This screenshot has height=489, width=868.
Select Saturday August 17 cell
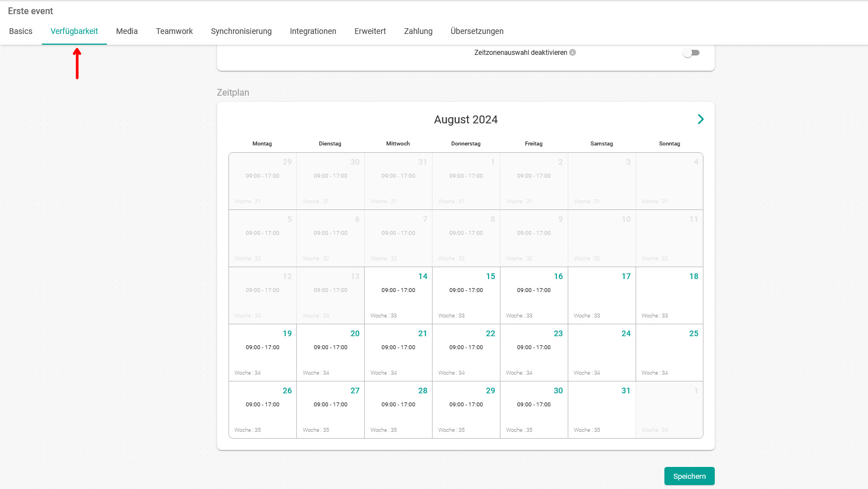602,295
